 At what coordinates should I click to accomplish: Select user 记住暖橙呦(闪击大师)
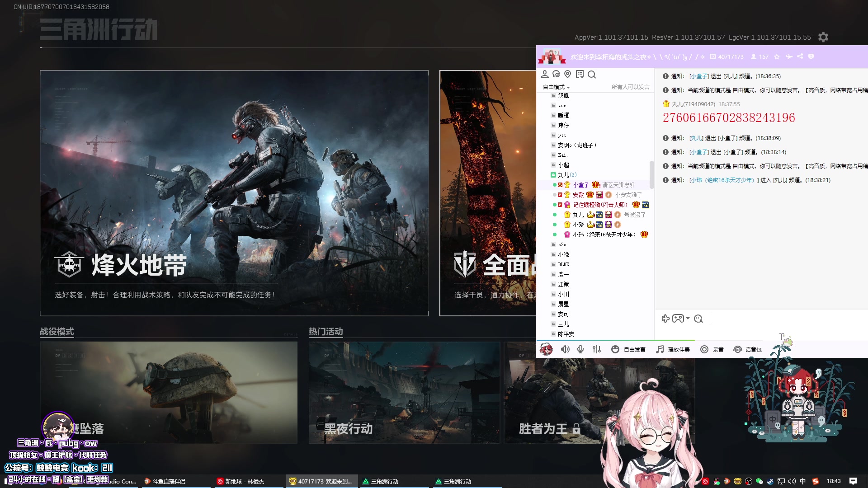600,205
